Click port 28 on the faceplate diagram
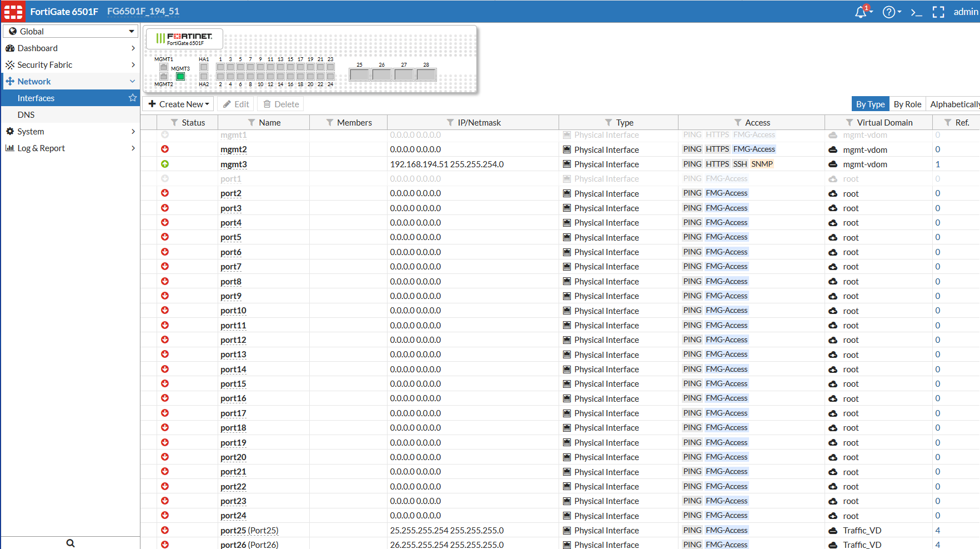 pos(426,74)
